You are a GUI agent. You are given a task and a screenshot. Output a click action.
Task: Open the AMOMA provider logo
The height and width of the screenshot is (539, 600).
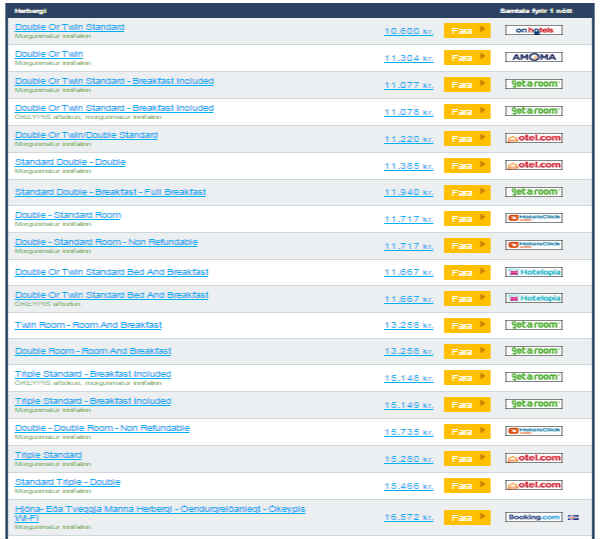534,57
